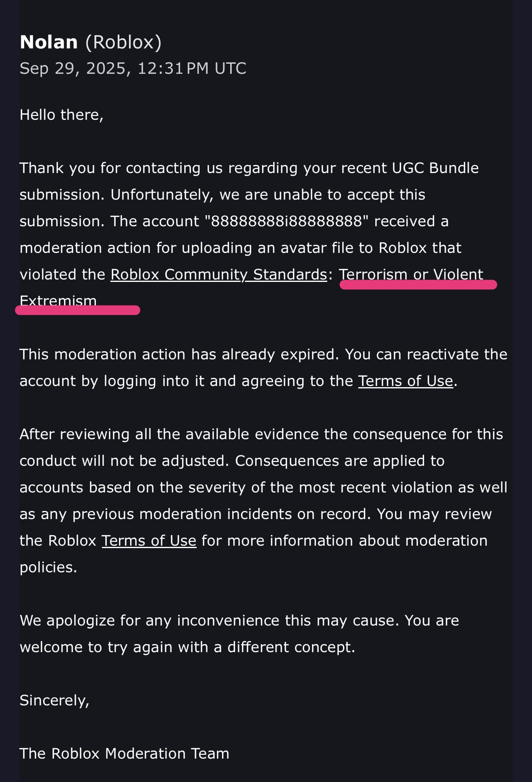Click the pink highlight under "Extremism"

(x=77, y=310)
